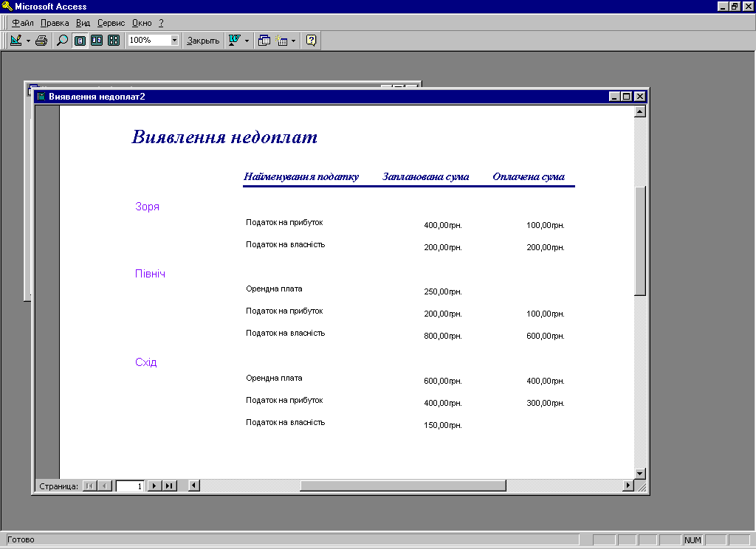The height and width of the screenshot is (549, 756).
Task: Open the Сервис menu
Action: [x=111, y=23]
